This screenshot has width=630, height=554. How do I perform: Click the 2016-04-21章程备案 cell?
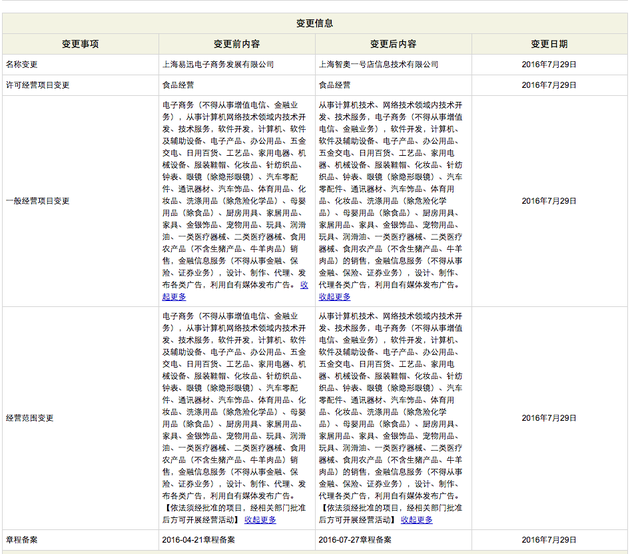[x=198, y=540]
